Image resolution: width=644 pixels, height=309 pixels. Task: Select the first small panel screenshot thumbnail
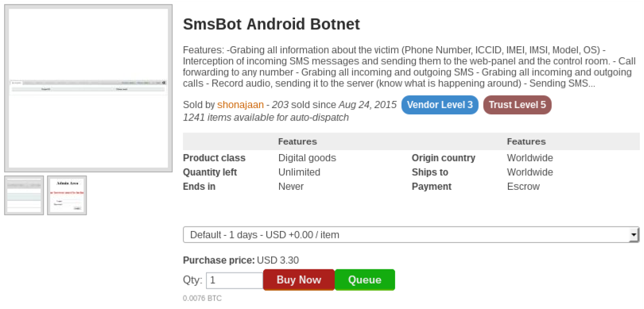click(x=24, y=195)
